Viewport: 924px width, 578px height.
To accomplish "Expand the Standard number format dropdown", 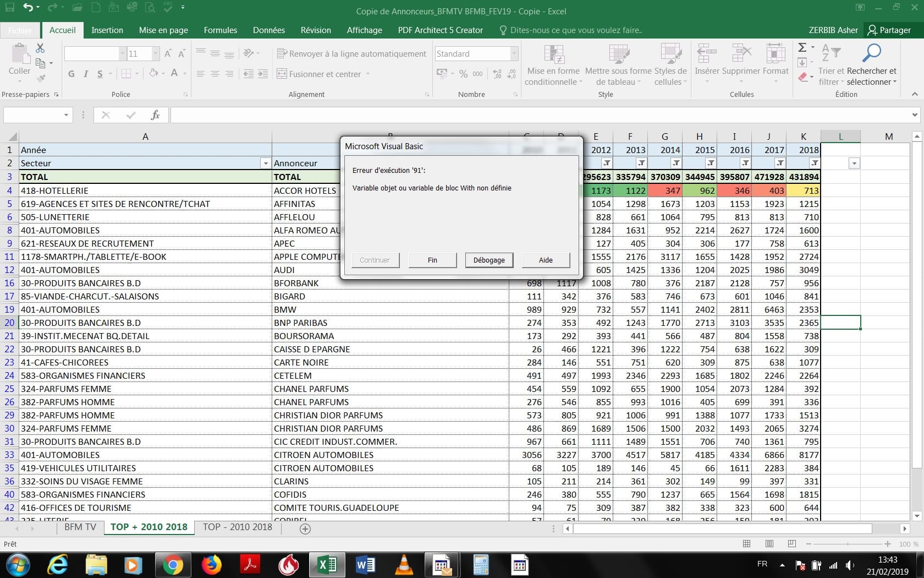I will pos(514,54).
